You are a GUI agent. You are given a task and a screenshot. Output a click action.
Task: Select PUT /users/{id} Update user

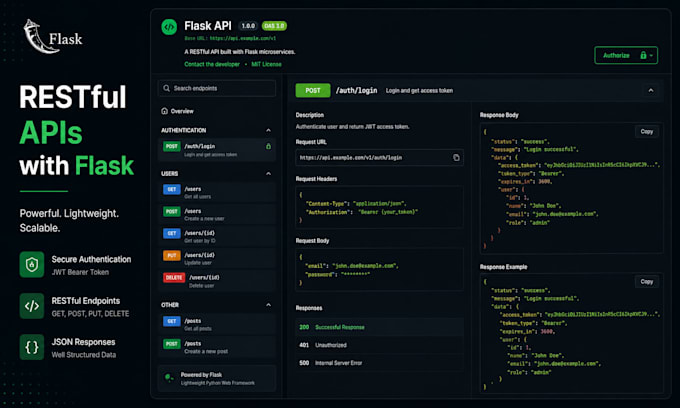coord(217,259)
